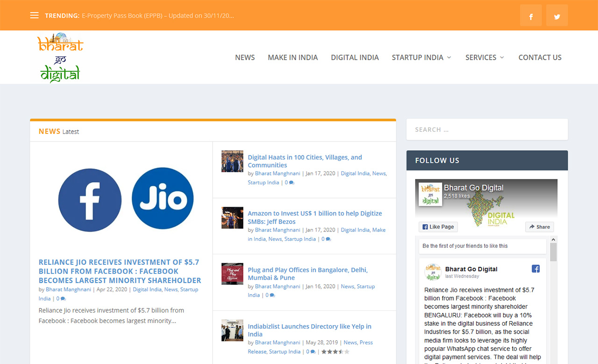The image size is (598, 364).
Task: Click star rating on Indiabizlist article
Action: click(335, 352)
